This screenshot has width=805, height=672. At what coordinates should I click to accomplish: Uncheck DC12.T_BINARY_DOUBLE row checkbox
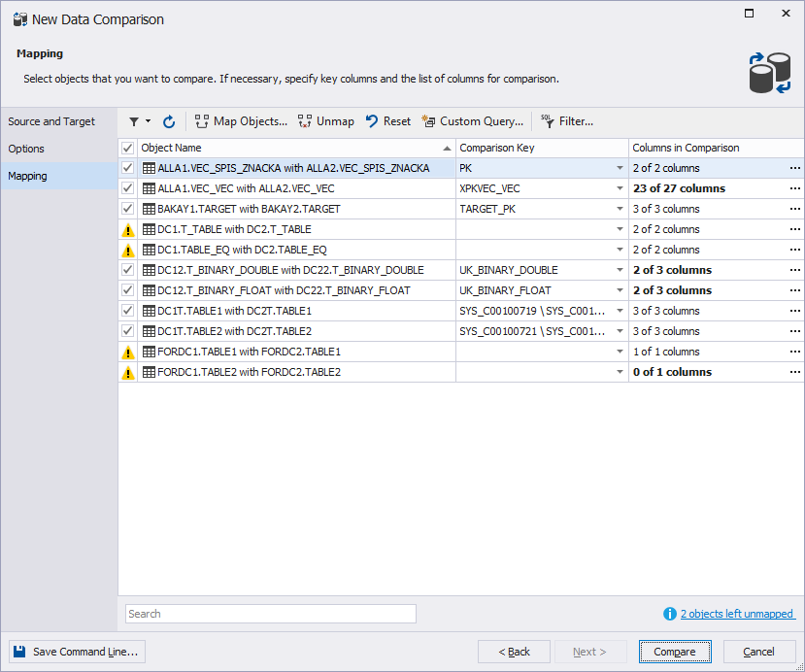click(128, 270)
